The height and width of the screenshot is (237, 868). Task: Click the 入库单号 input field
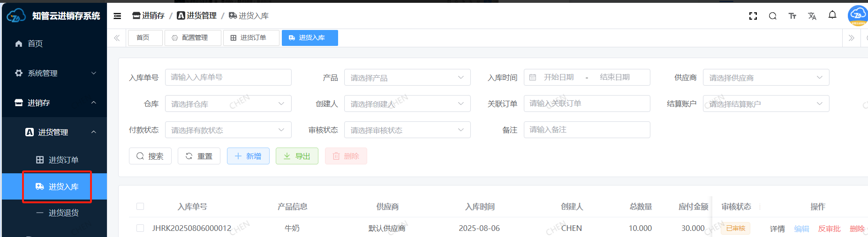228,77
